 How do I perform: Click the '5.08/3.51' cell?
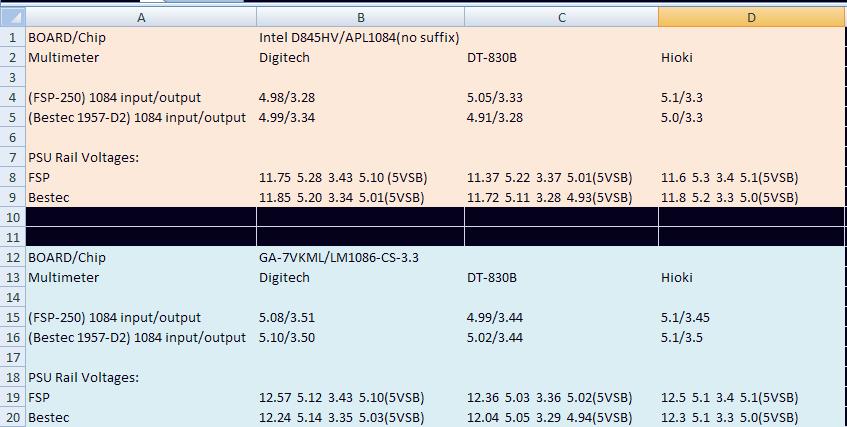(x=360, y=317)
